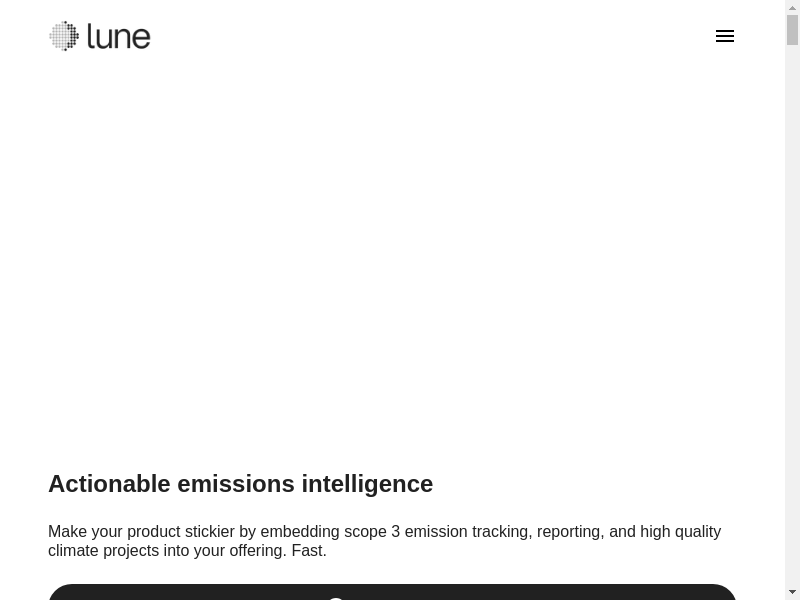Click the word "Actionable" in the heading
This screenshot has width=800, height=600.
pyautogui.click(x=109, y=484)
